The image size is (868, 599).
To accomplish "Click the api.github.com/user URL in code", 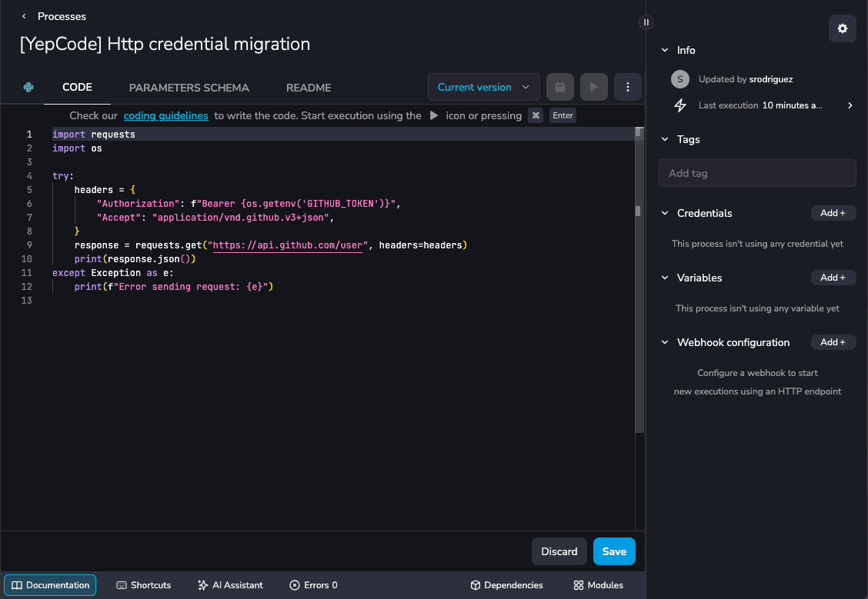I will 287,245.
